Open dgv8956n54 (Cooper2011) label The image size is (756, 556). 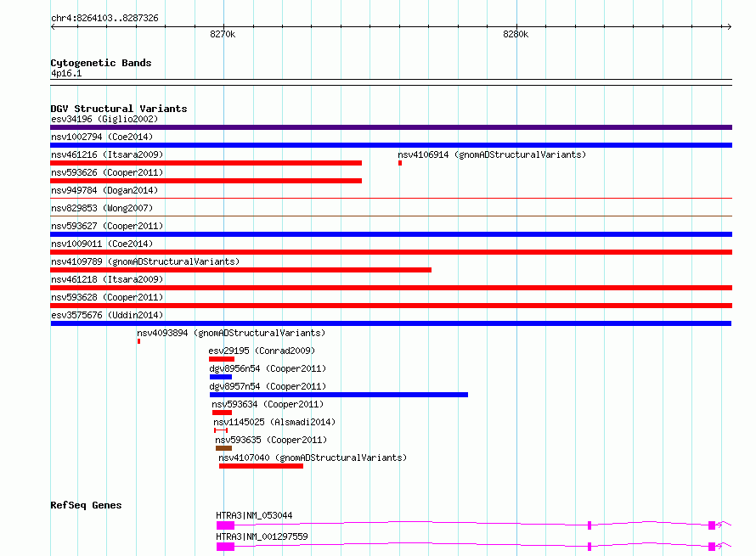[268, 368]
